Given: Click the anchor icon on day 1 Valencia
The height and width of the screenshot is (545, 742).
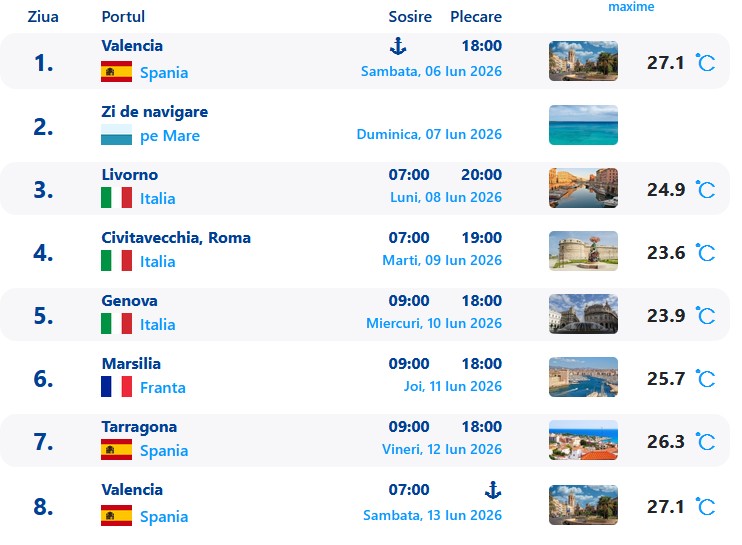Looking at the screenshot, I should pyautogui.click(x=397, y=45).
